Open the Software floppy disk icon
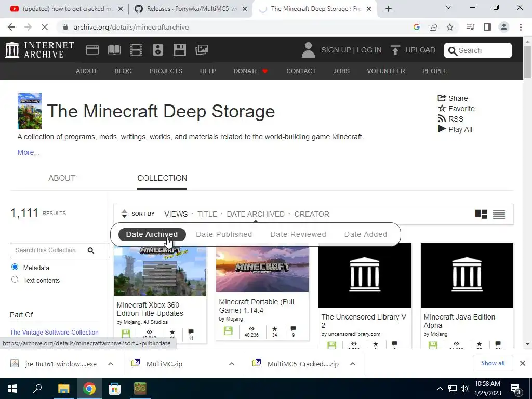The image size is (532, 399). (179, 50)
